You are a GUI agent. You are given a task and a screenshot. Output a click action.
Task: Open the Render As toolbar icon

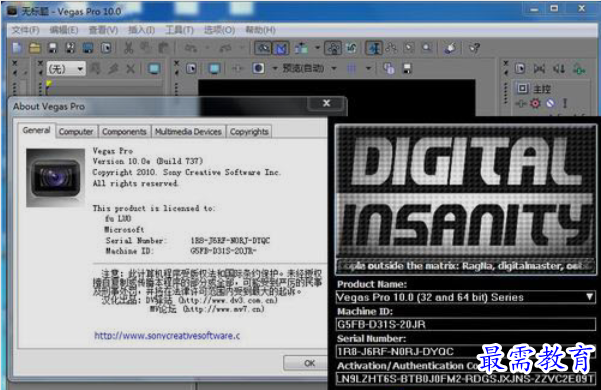click(x=88, y=48)
